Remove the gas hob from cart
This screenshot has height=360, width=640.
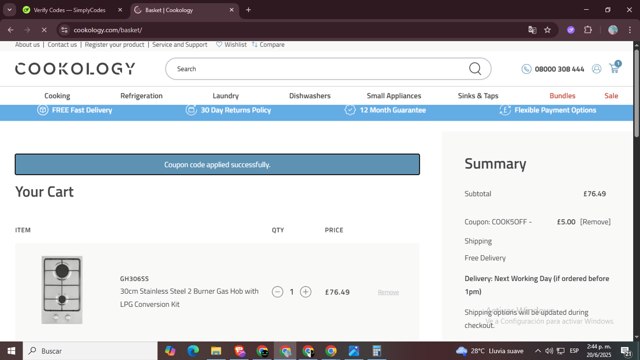pyautogui.click(x=388, y=292)
